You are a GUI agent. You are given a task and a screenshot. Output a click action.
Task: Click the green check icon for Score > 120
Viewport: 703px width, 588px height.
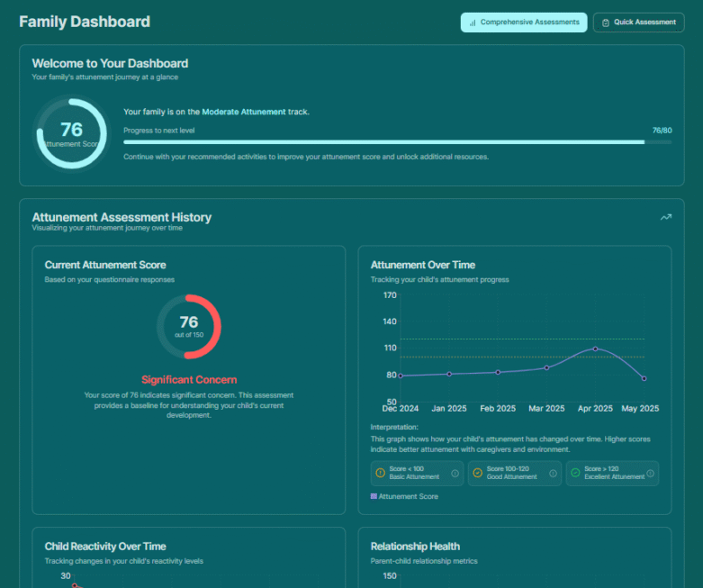pos(575,473)
